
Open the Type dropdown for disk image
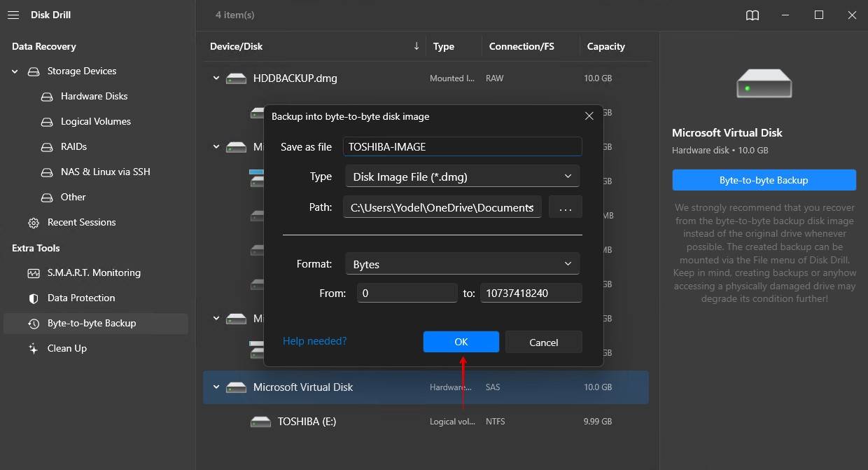coord(462,177)
